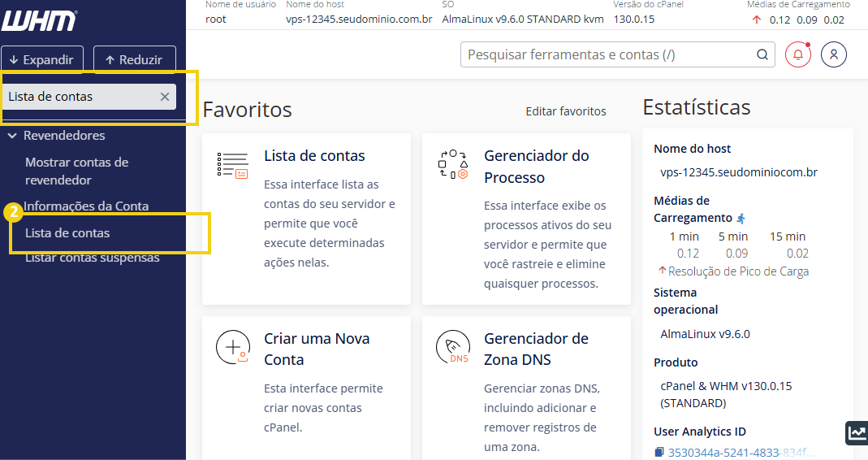Click the WHM logo

(x=39, y=20)
